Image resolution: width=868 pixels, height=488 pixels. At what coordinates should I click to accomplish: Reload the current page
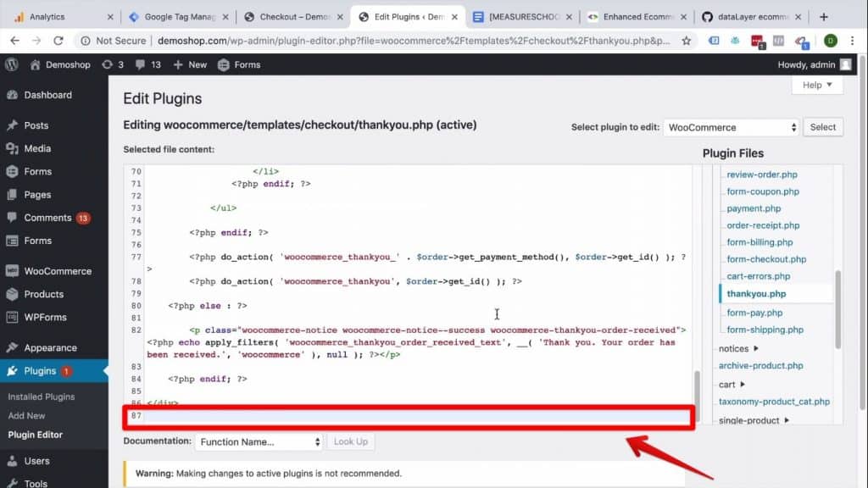tap(58, 41)
